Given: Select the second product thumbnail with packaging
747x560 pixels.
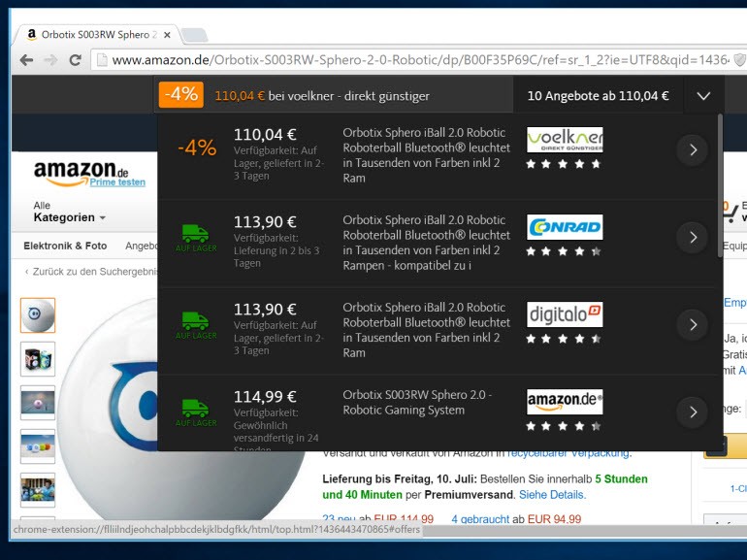Looking at the screenshot, I should pyautogui.click(x=38, y=359).
